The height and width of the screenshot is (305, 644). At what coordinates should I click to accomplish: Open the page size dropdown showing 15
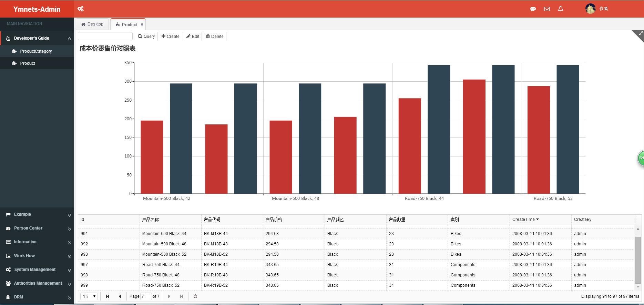tap(89, 296)
